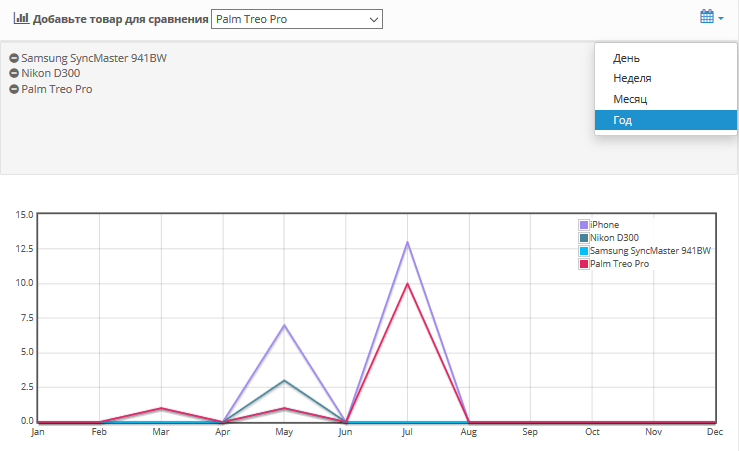
Task: Choose Неделя in the period menu
Action: tap(632, 78)
